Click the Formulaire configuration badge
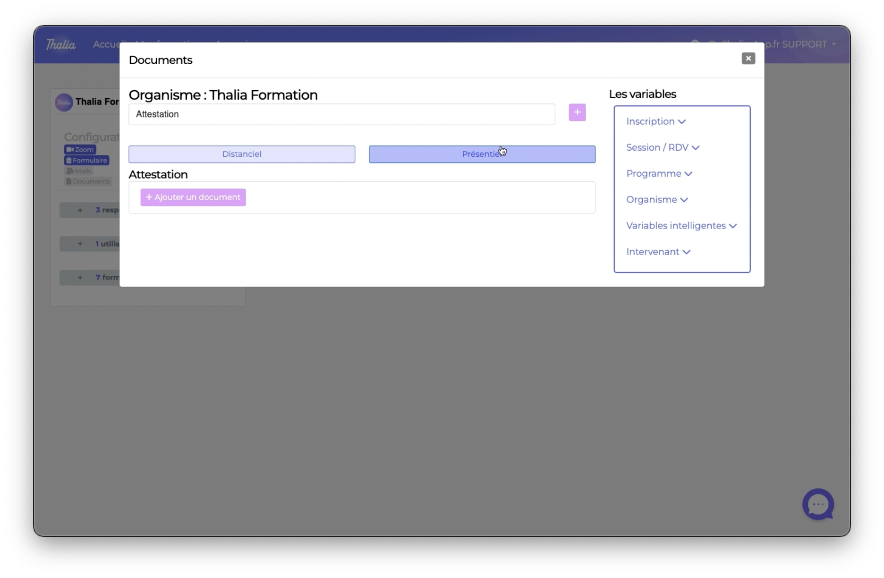 pos(86,160)
